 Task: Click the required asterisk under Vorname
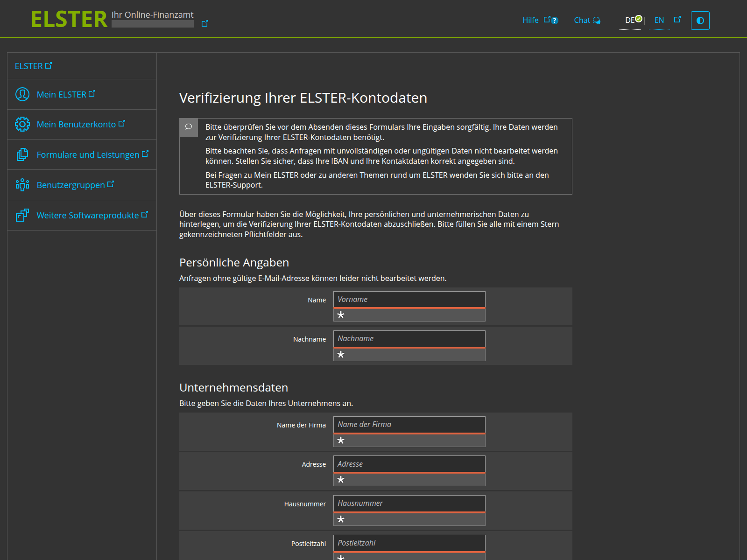[341, 315]
